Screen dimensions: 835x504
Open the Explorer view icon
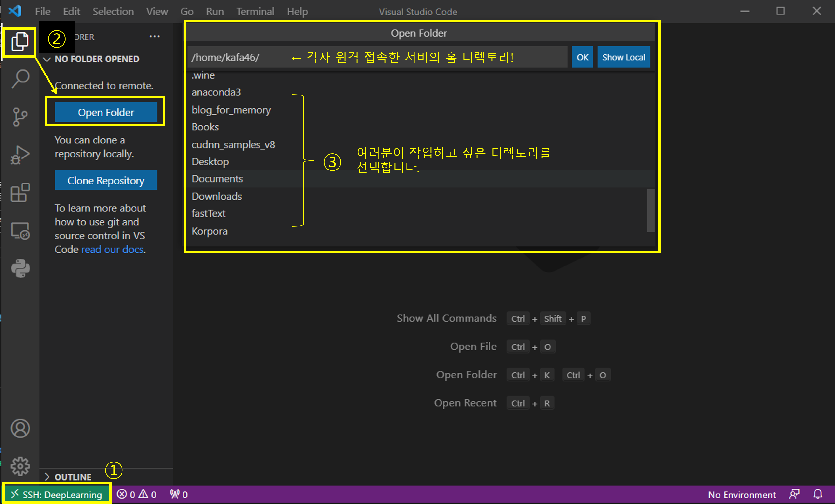click(20, 42)
